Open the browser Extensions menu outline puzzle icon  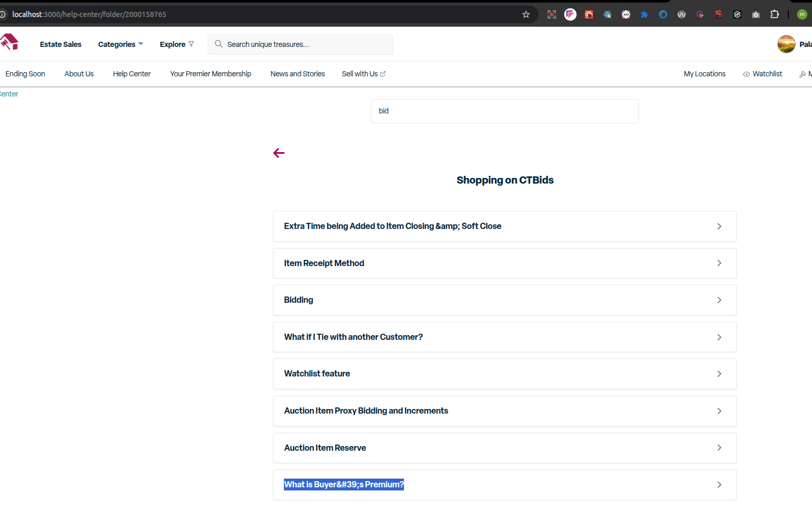[774, 14]
